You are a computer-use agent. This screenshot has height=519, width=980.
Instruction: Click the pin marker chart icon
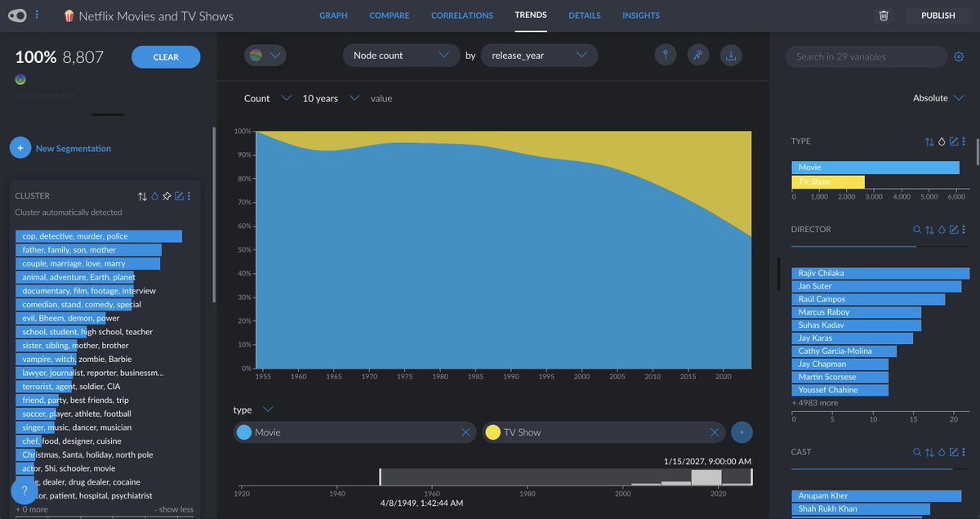coord(666,55)
